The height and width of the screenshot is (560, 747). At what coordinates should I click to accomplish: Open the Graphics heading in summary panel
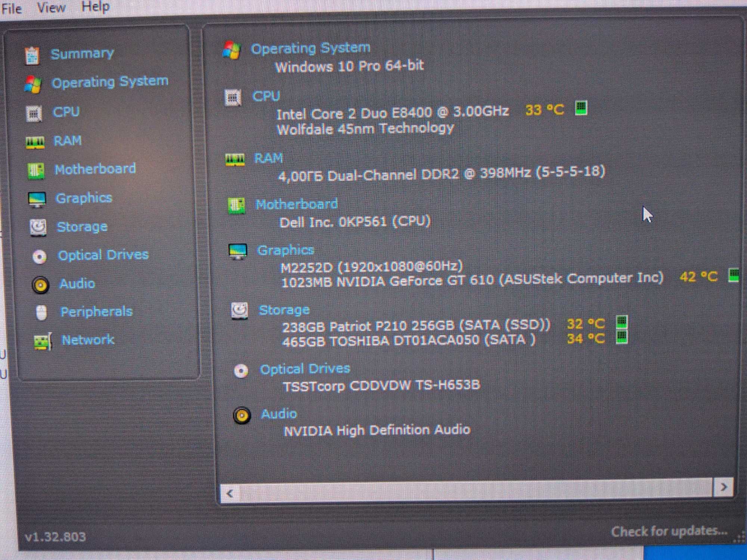point(285,250)
